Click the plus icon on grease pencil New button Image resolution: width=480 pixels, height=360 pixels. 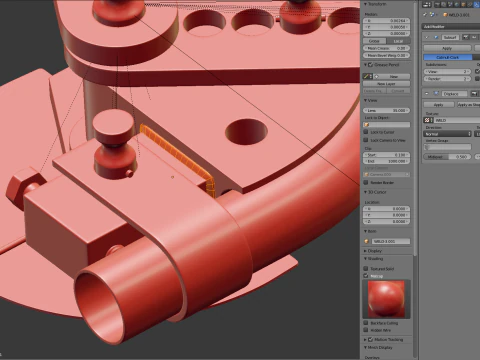pos(377,76)
